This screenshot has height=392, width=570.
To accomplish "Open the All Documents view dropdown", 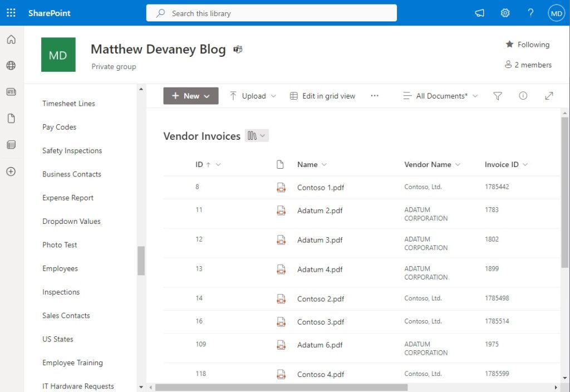I will coord(440,96).
